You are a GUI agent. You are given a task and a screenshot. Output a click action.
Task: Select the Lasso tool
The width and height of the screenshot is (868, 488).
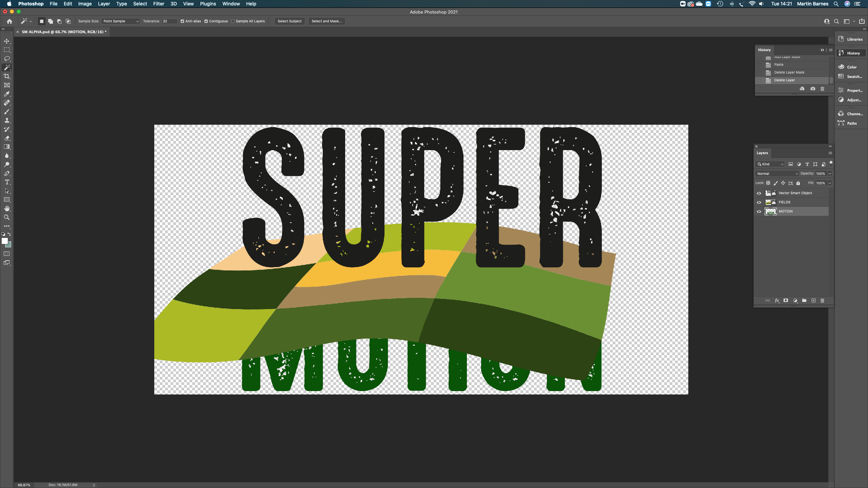coord(7,59)
